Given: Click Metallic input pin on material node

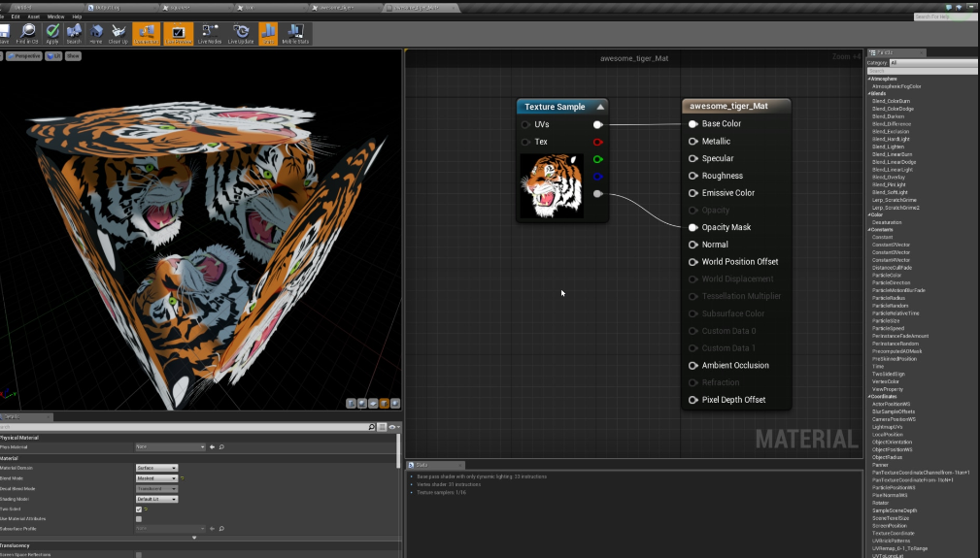Looking at the screenshot, I should click(693, 141).
